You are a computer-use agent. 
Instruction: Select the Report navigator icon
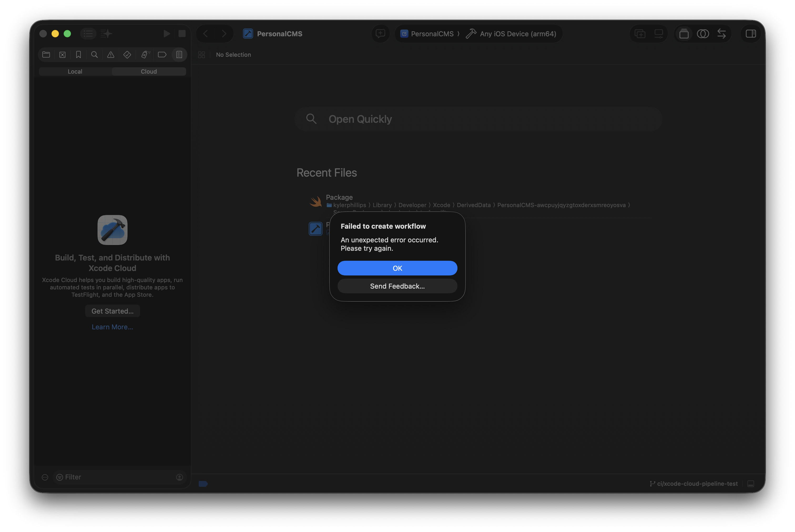pos(179,55)
